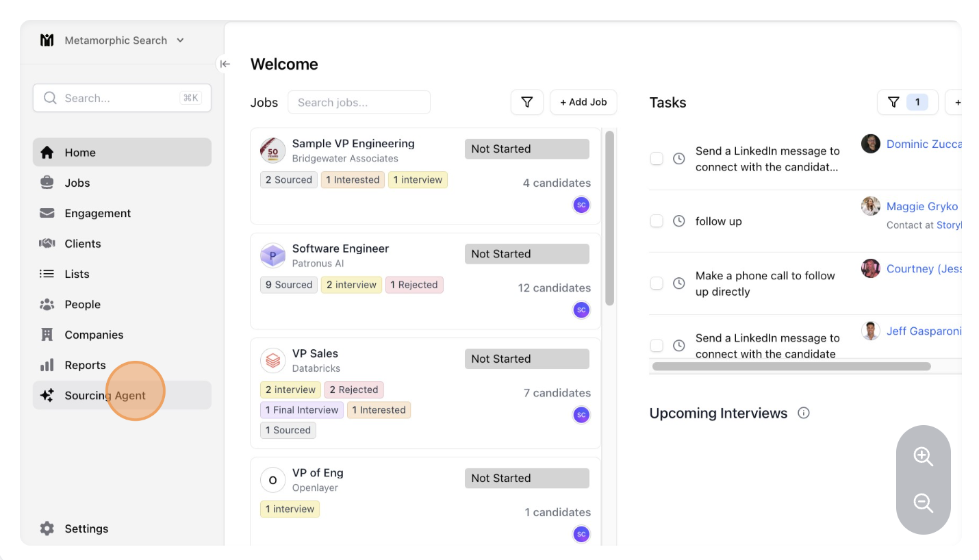Click the Openlayer O logo icon
The height and width of the screenshot is (560, 979).
coord(272,480)
